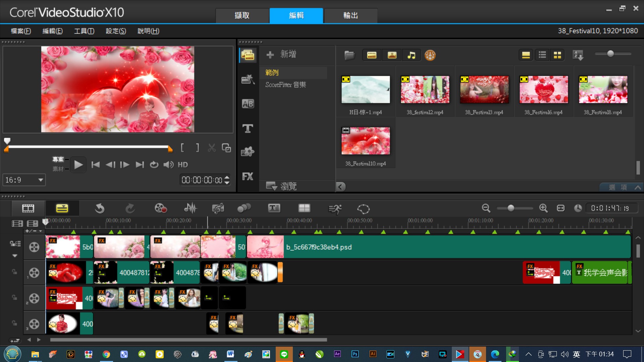The height and width of the screenshot is (362, 644).
Task: Undo the last action
Action: point(99,208)
